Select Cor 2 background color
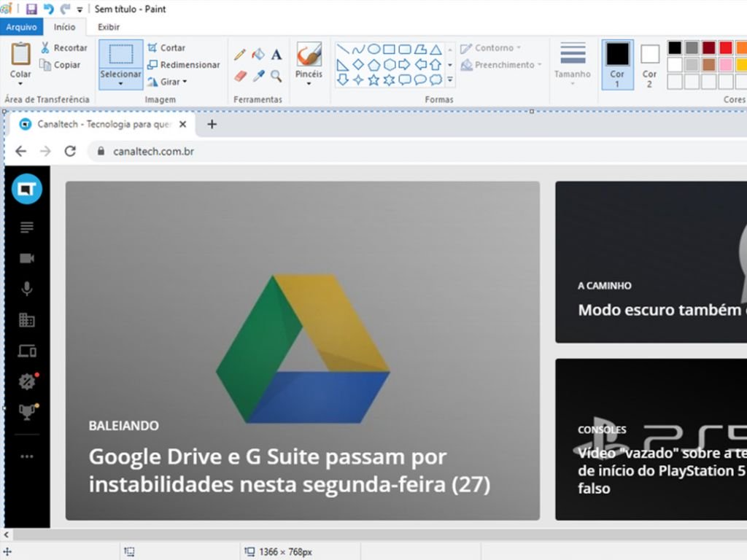 tap(649, 65)
